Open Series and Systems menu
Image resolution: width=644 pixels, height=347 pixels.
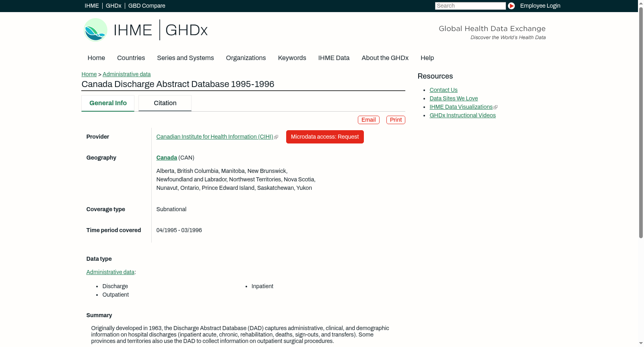186,58
